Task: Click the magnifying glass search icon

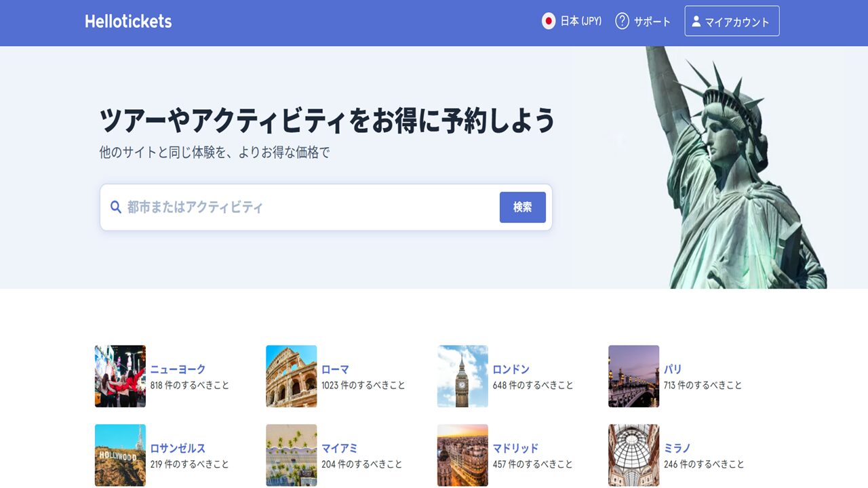Action: click(116, 207)
